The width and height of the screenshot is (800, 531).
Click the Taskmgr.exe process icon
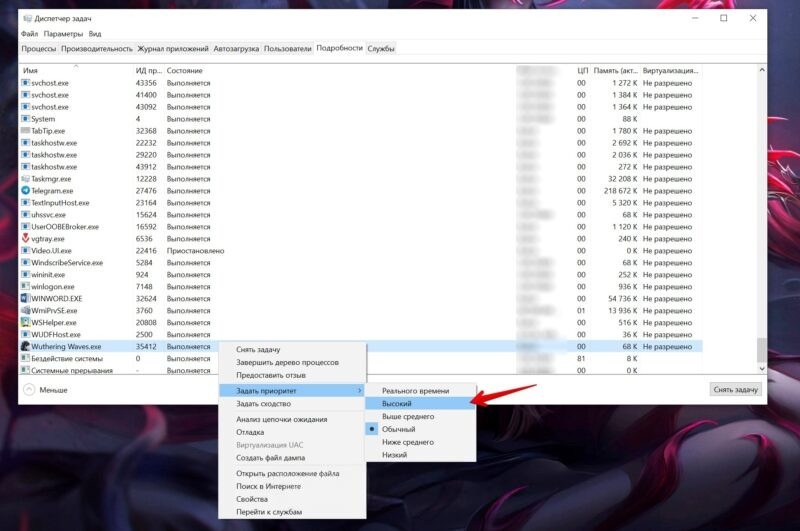click(25, 178)
